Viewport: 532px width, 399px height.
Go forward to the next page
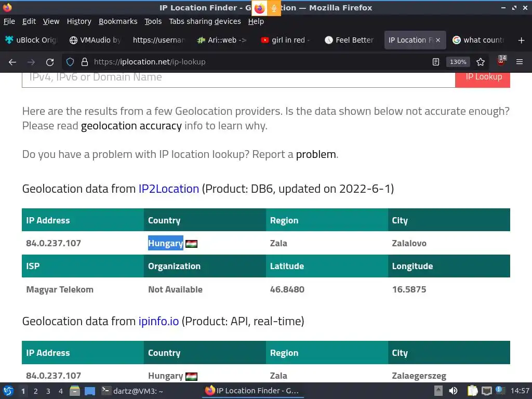pyautogui.click(x=31, y=62)
